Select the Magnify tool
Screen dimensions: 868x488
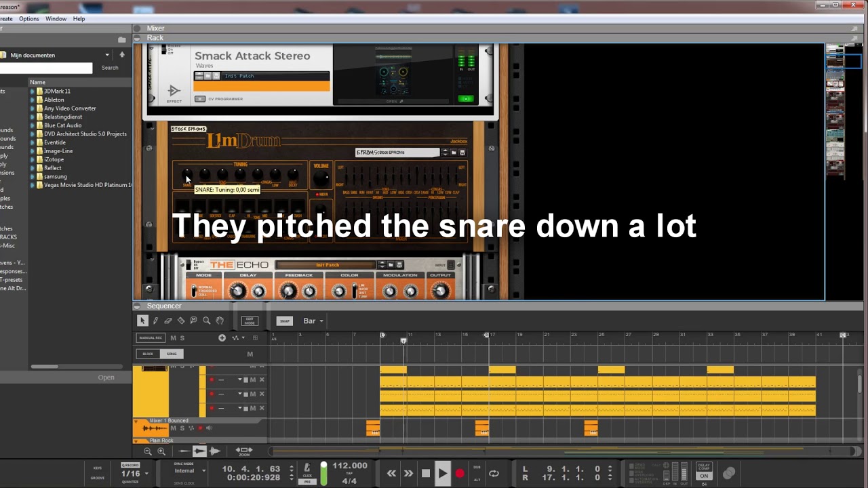click(x=207, y=321)
